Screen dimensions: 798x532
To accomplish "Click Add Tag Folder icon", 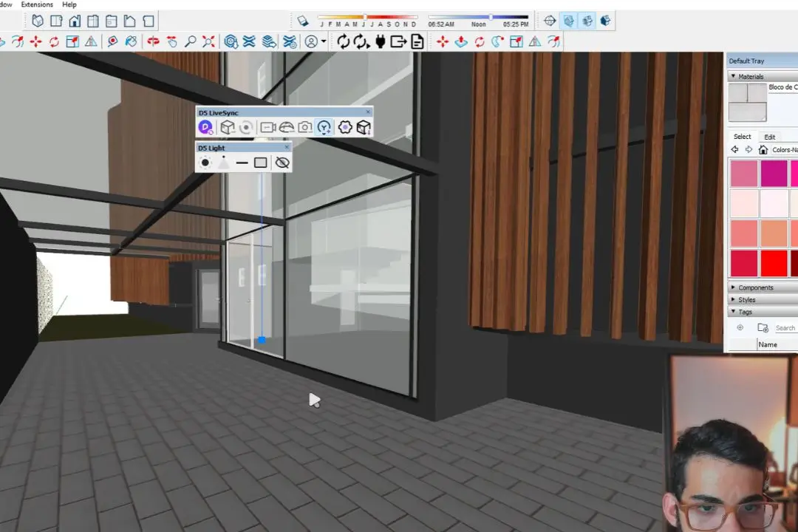I will click(763, 327).
